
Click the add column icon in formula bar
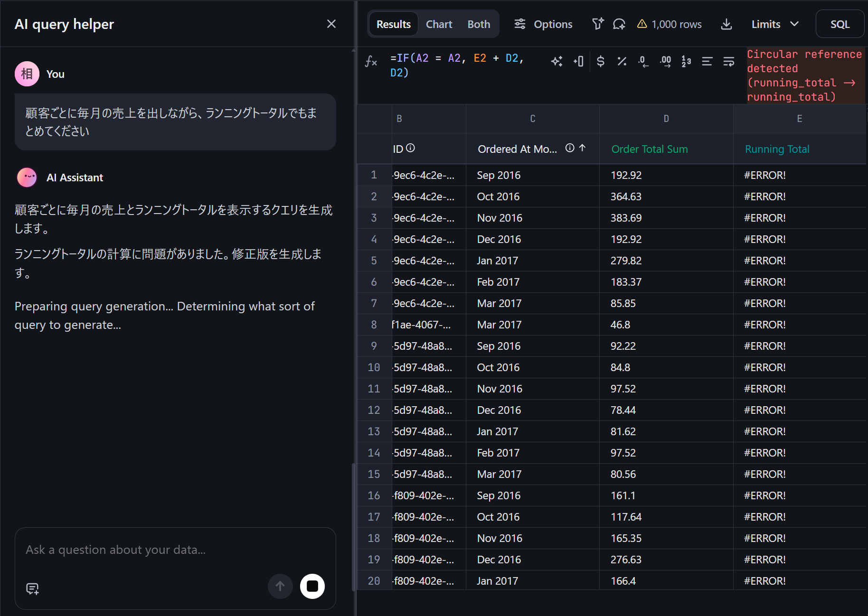pyautogui.click(x=578, y=61)
